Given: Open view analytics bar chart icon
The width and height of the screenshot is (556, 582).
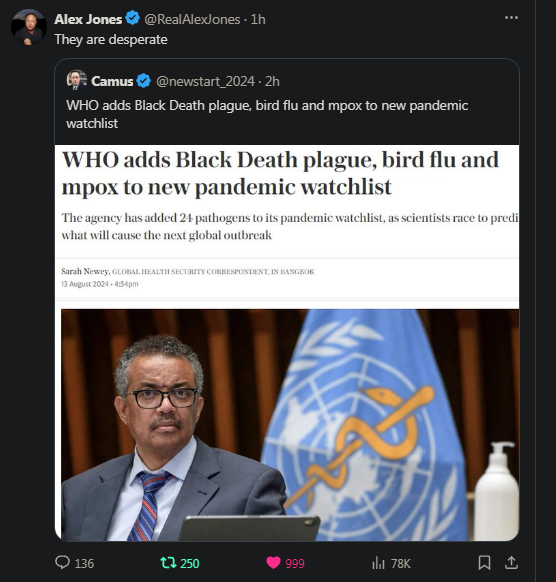Looking at the screenshot, I should pos(378,563).
